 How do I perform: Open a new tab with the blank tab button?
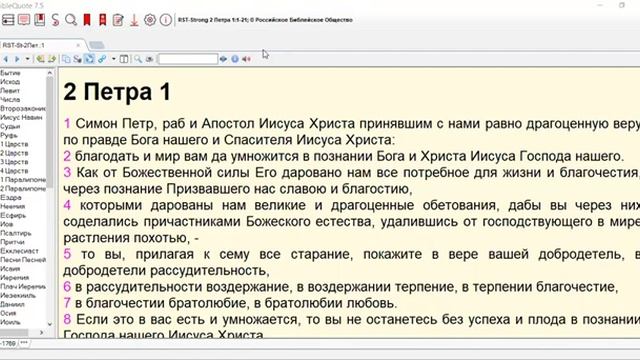tap(97, 45)
